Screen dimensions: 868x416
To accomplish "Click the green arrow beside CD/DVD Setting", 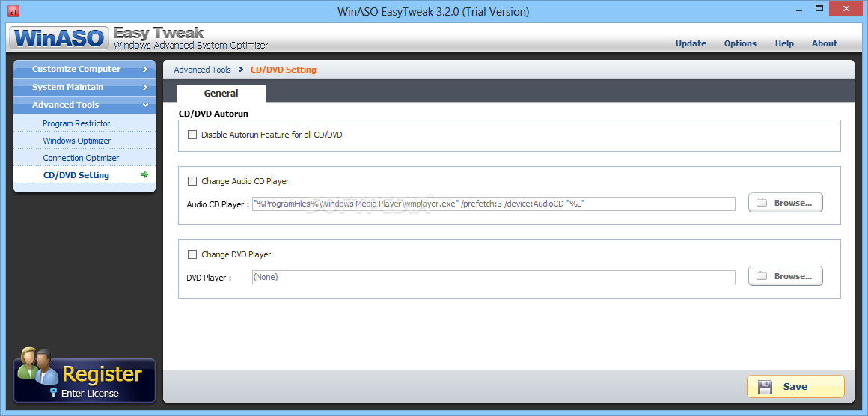I will click(145, 175).
